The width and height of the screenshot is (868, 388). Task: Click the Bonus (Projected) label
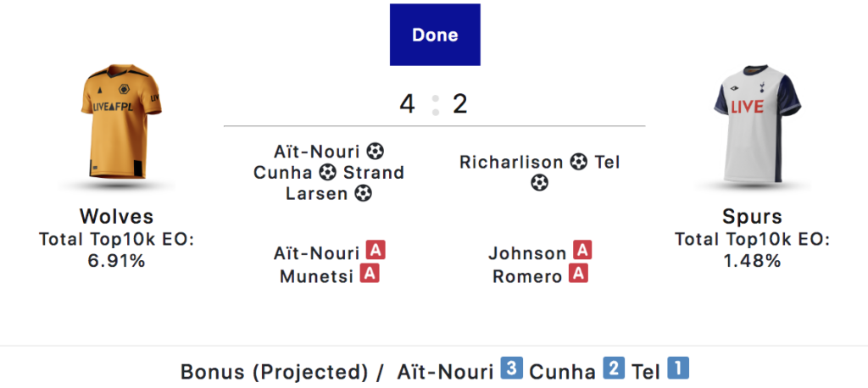click(x=275, y=372)
